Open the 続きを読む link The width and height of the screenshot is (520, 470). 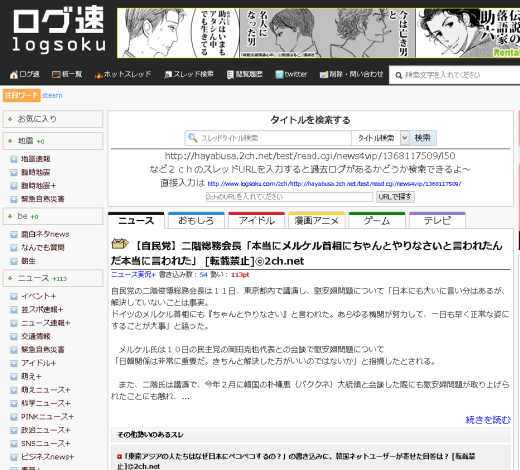click(488, 420)
